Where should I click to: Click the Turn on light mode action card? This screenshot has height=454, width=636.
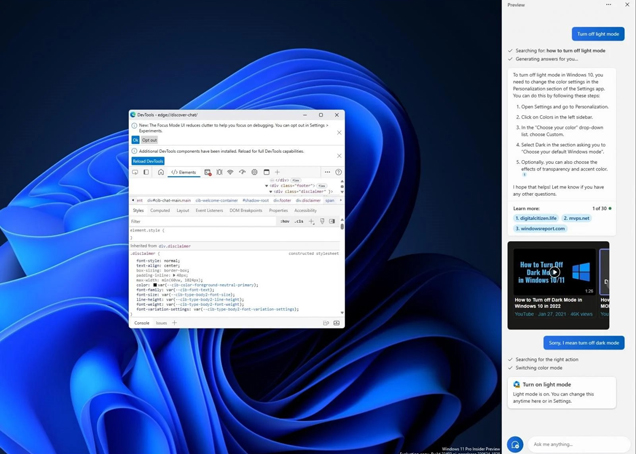(x=562, y=392)
